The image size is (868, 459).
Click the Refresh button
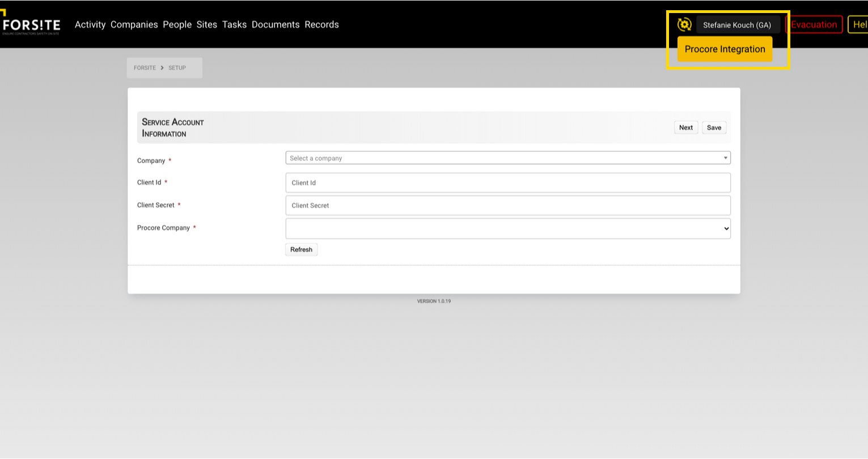click(x=301, y=249)
